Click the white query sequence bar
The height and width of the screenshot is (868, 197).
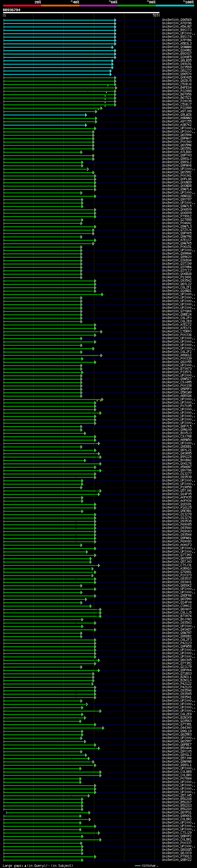click(81, 13)
